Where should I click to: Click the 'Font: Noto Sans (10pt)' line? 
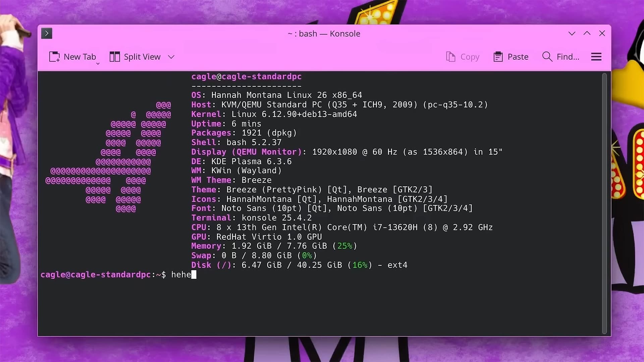coord(332,208)
